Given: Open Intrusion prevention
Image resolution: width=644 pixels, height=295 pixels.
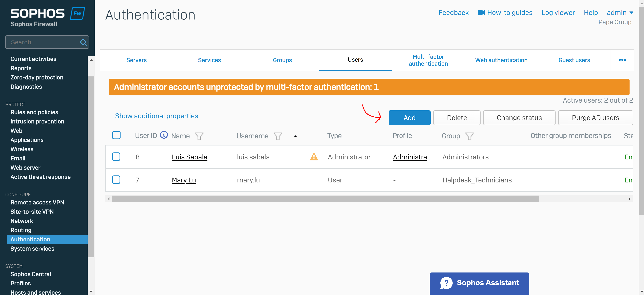Looking at the screenshot, I should point(37,121).
